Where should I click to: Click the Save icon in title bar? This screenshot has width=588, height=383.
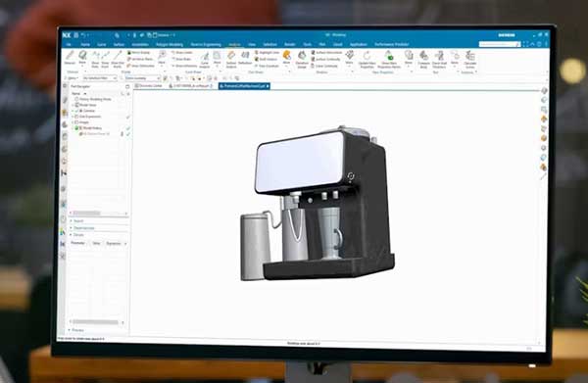(x=76, y=35)
